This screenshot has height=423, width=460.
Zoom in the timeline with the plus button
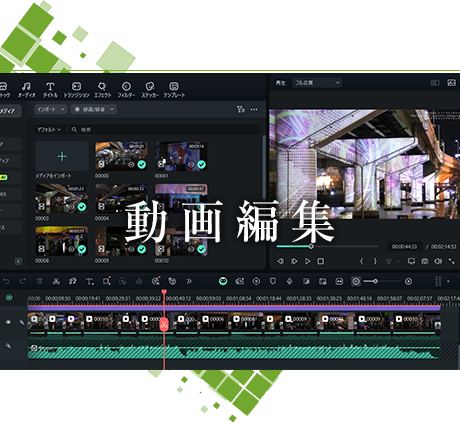408,281
